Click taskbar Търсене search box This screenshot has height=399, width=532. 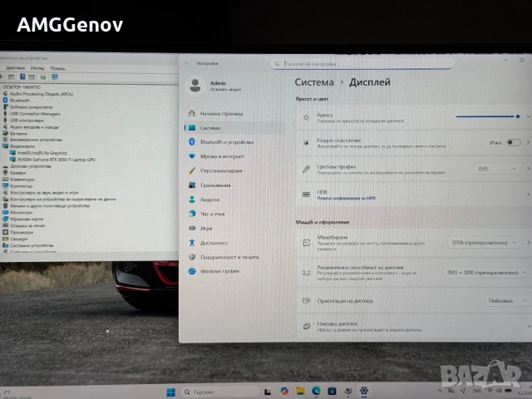click(220, 392)
